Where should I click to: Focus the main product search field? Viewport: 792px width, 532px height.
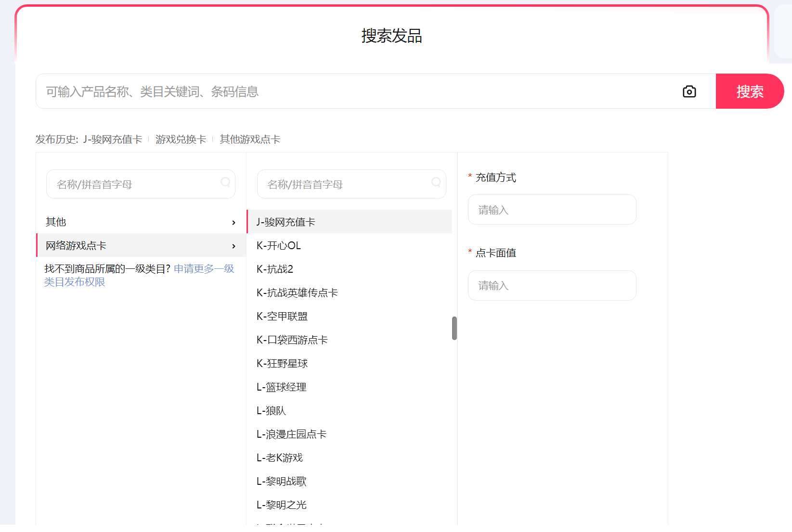[x=356, y=91]
